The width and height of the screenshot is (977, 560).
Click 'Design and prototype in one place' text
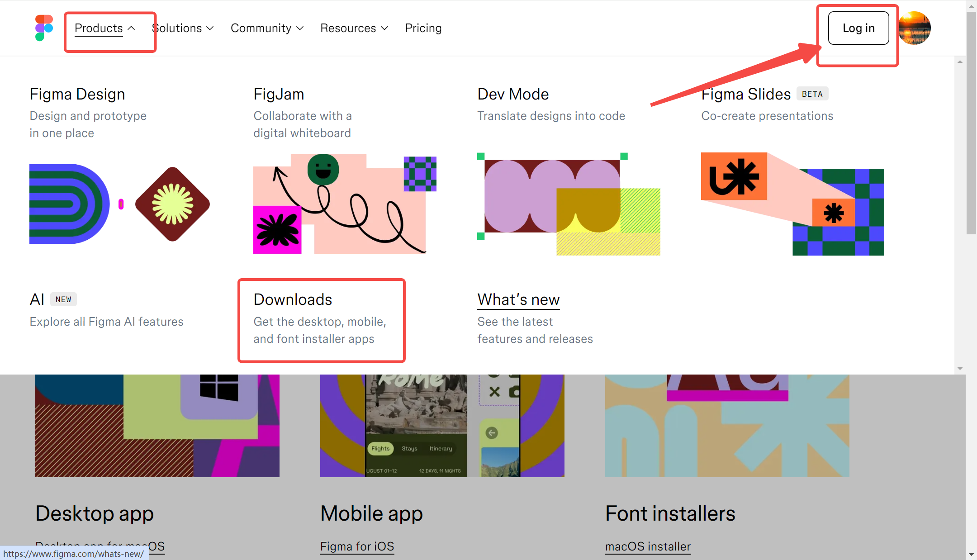coord(88,124)
